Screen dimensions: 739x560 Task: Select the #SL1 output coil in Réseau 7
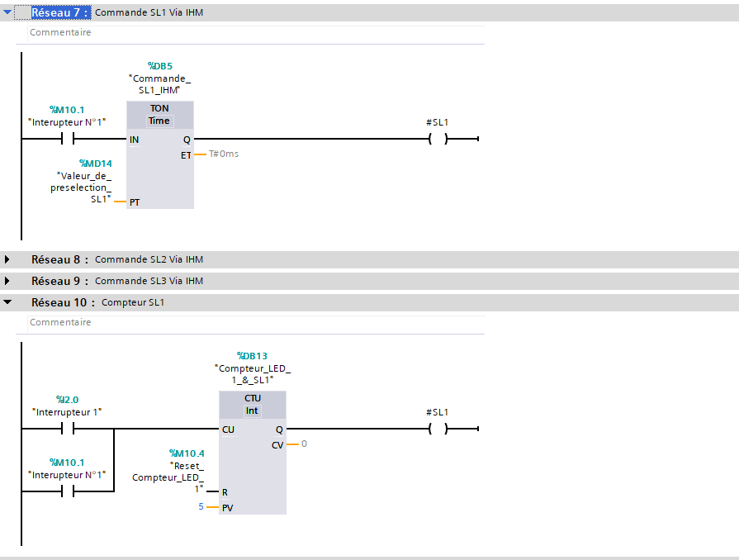coord(438,140)
